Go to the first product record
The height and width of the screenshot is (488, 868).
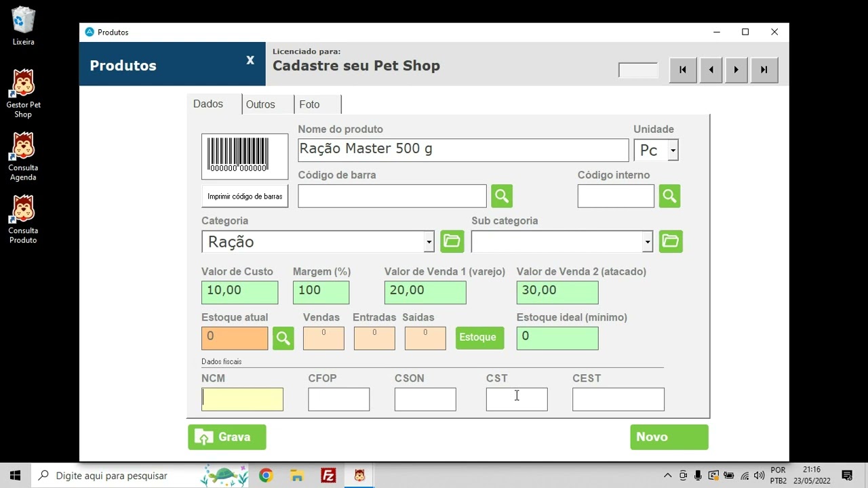pos(683,70)
